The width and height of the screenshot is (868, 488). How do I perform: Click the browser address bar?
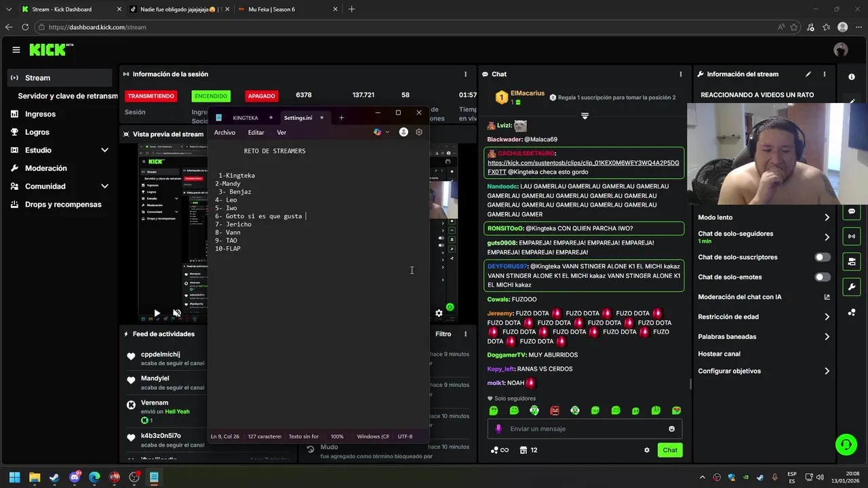[x=407, y=27]
